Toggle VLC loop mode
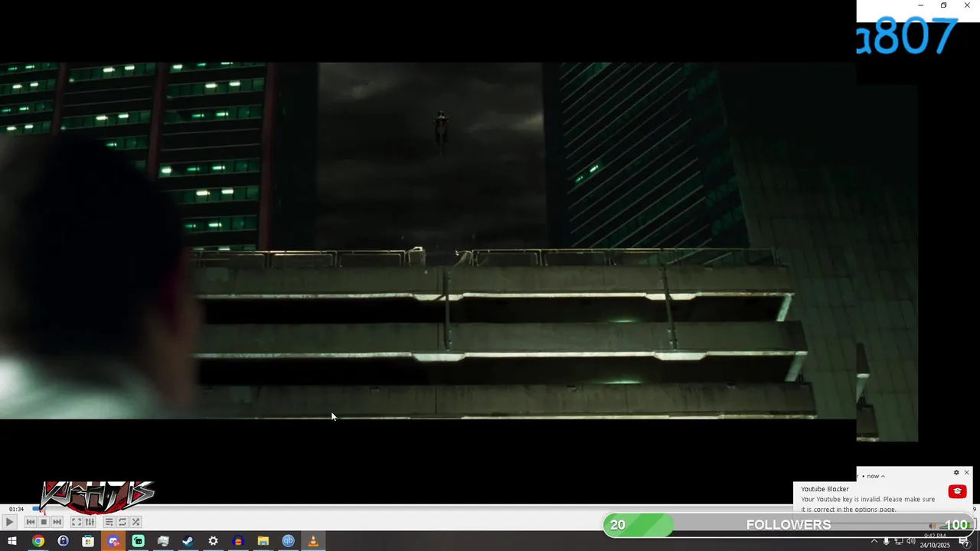Screen dimensions: 980x551 point(122,522)
